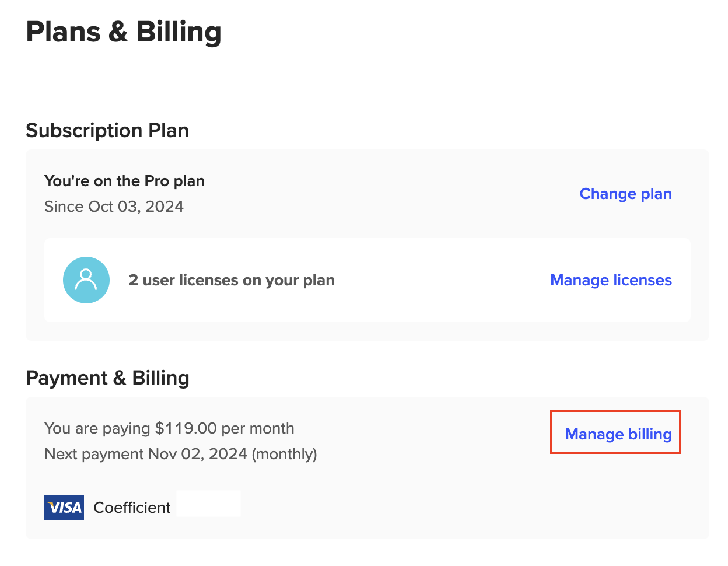Open the Change plan link
This screenshot has height=566, width=728.
625,194
